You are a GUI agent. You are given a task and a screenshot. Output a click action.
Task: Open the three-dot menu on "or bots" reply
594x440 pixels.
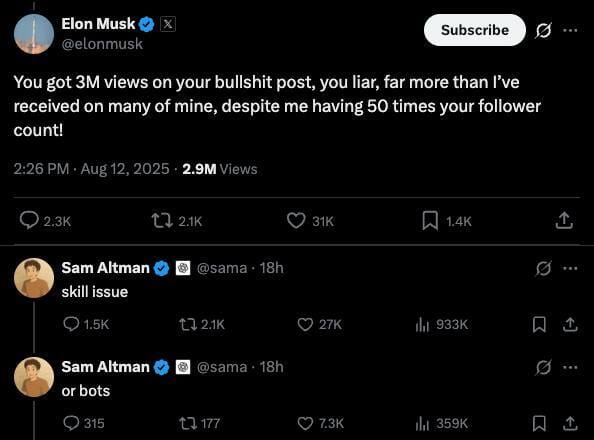click(x=570, y=367)
